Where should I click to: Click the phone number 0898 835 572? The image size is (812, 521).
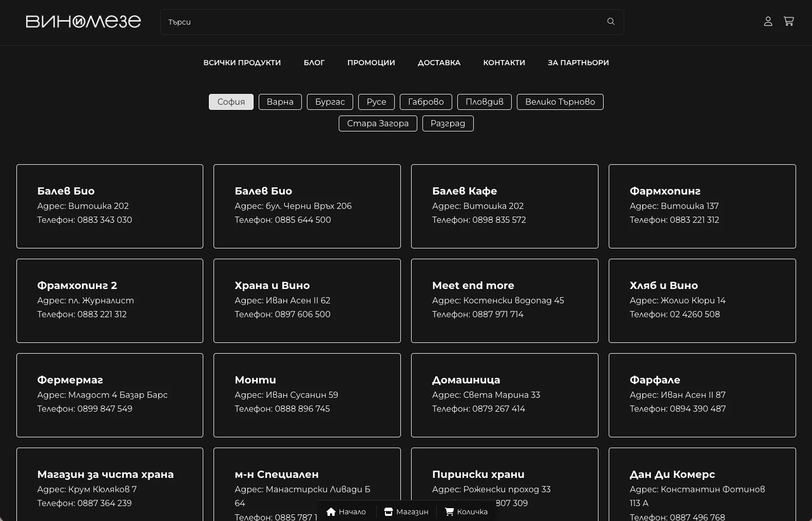[499, 220]
